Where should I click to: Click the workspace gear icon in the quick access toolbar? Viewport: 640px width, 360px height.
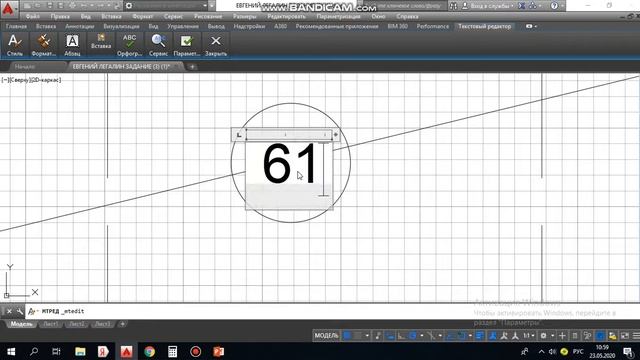click(129, 6)
